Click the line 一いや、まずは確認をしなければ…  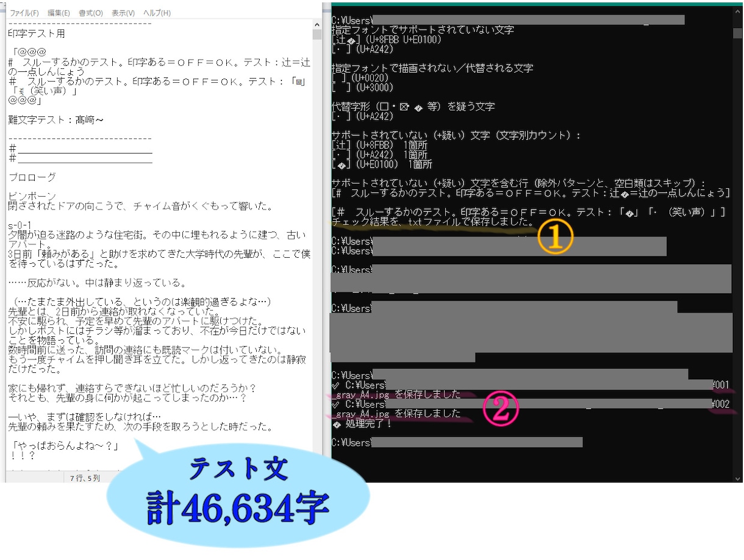tap(85, 417)
